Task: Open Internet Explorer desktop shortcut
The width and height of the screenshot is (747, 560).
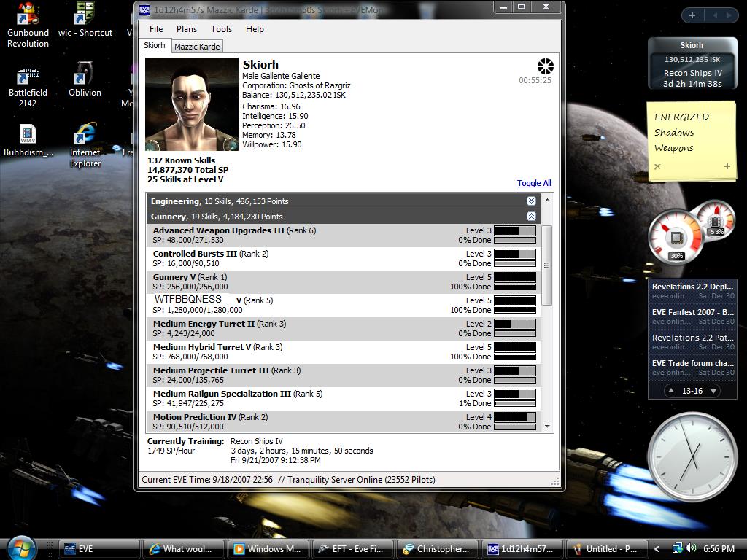Action: (85, 145)
